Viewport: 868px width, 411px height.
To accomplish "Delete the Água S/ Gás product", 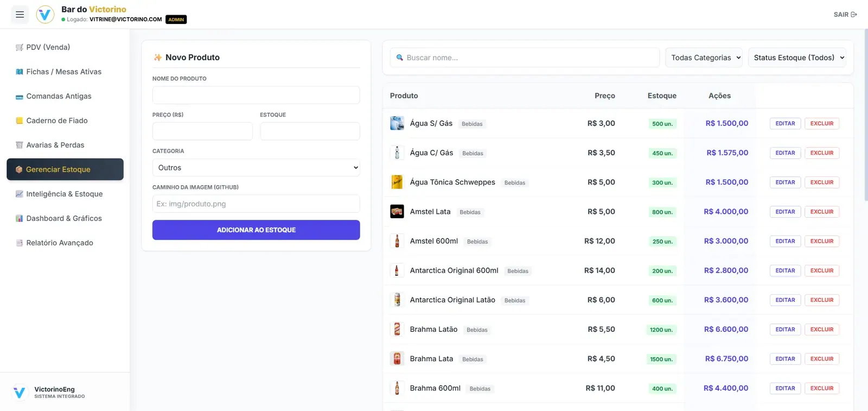I will click(822, 123).
